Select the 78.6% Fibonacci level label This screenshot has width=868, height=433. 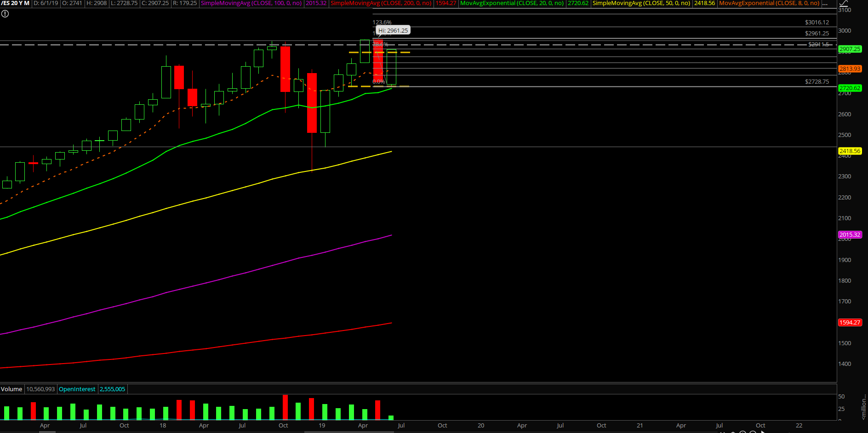click(380, 45)
